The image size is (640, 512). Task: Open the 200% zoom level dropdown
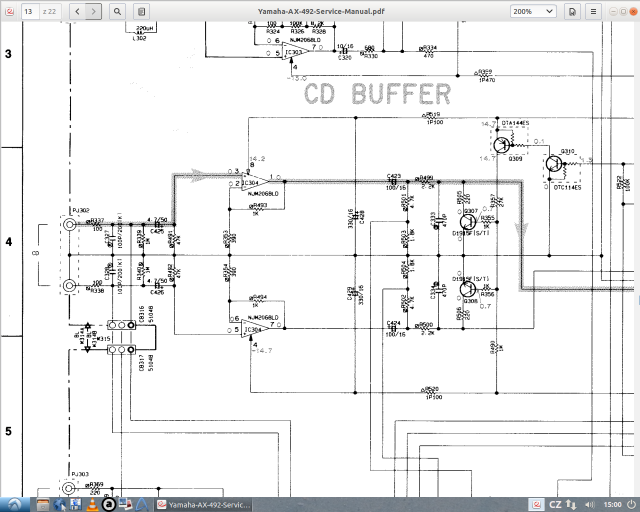point(535,11)
